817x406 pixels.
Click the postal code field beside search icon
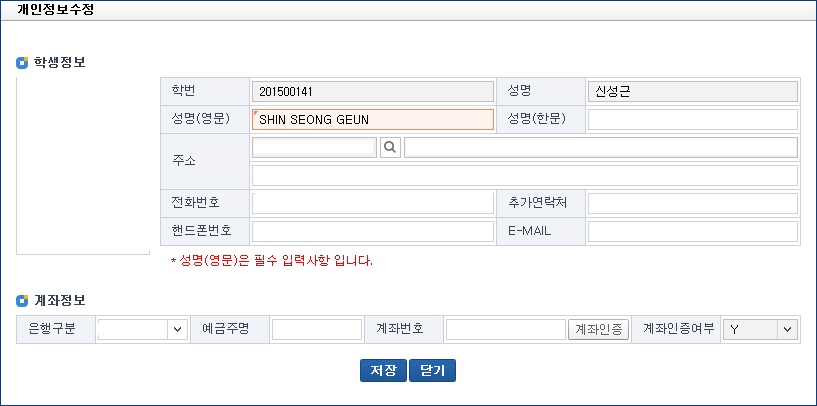coord(314,147)
